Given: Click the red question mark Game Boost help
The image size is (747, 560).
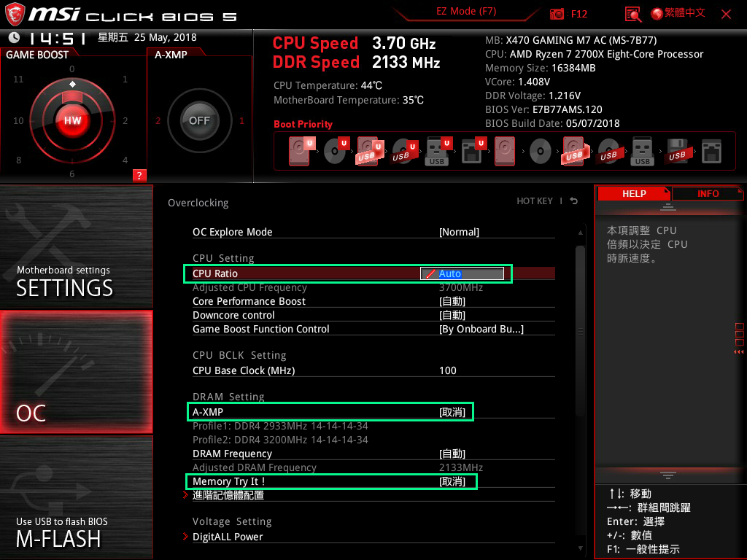Looking at the screenshot, I should (x=139, y=175).
